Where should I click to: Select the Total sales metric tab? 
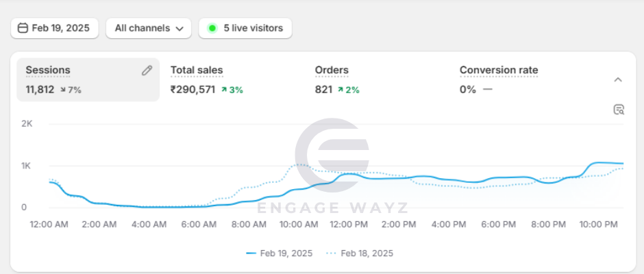pyautogui.click(x=197, y=70)
